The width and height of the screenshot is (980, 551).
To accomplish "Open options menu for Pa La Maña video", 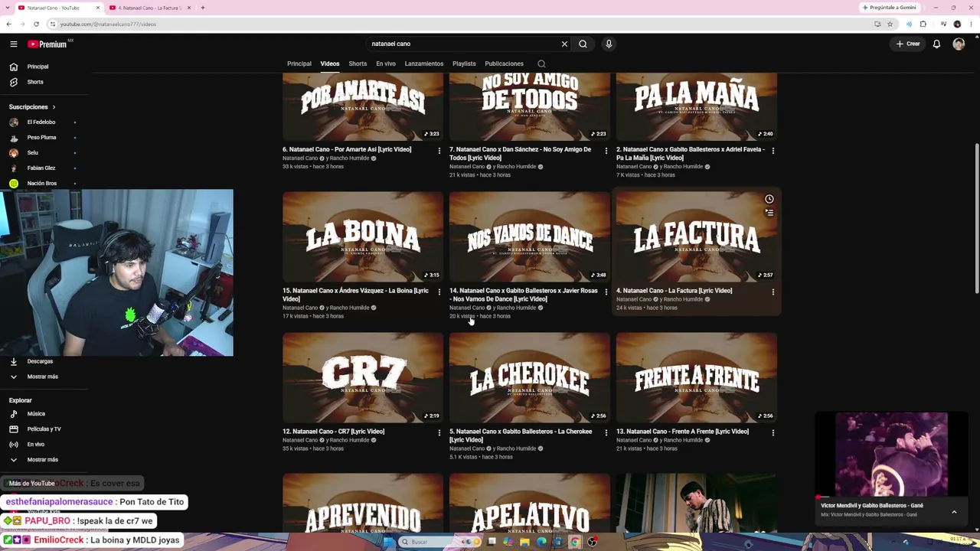I will coord(773,151).
